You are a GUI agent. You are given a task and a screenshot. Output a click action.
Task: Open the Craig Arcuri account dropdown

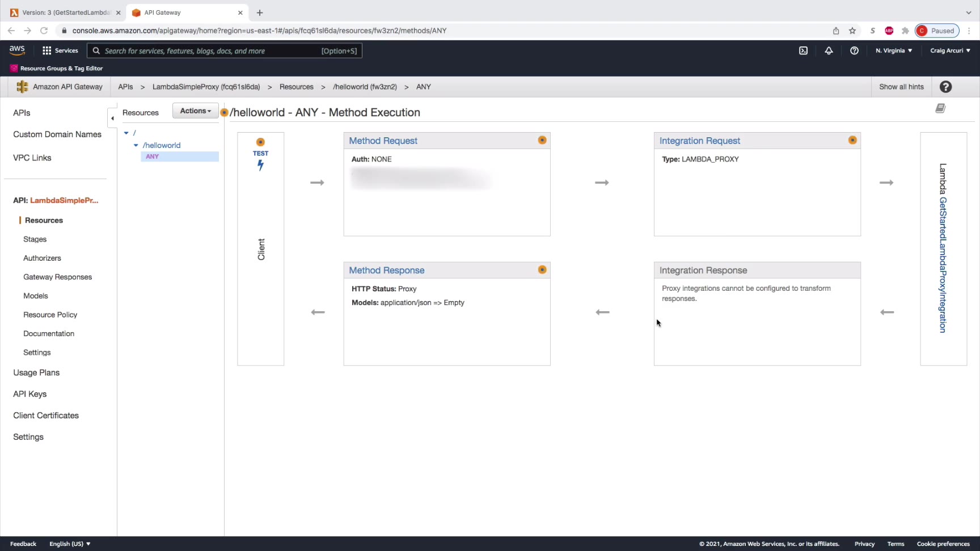[x=950, y=50]
